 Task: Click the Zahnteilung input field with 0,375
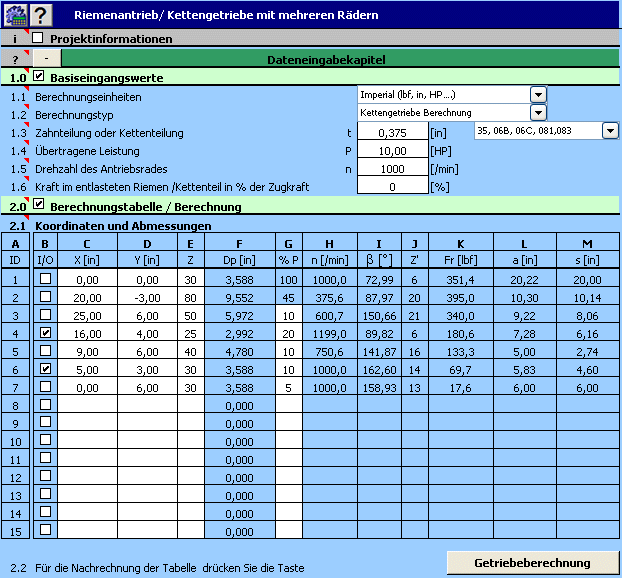[393, 132]
